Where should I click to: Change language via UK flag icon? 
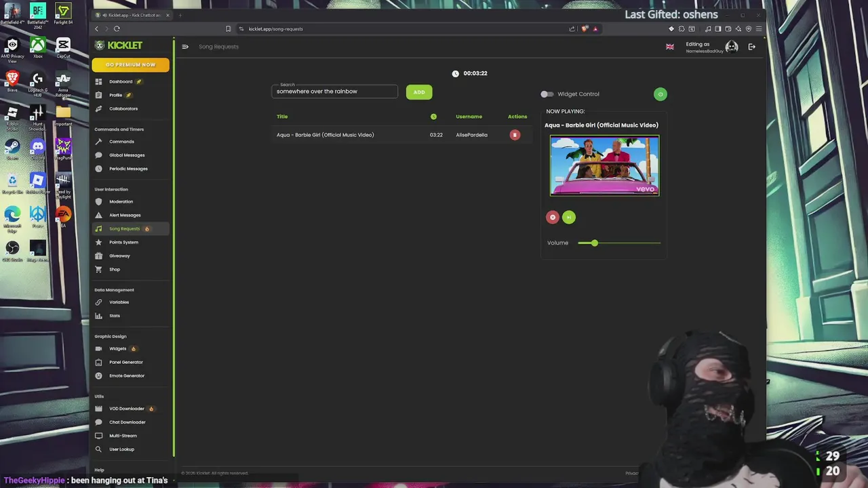tap(670, 47)
